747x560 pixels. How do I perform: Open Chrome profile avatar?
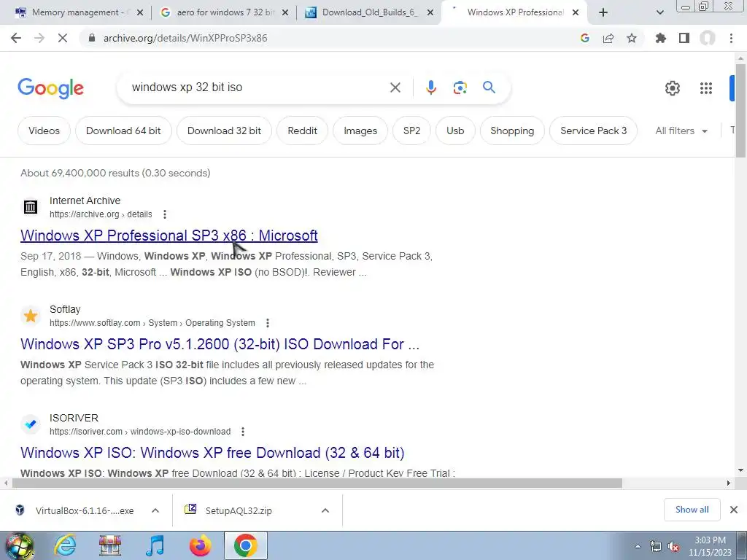point(708,38)
